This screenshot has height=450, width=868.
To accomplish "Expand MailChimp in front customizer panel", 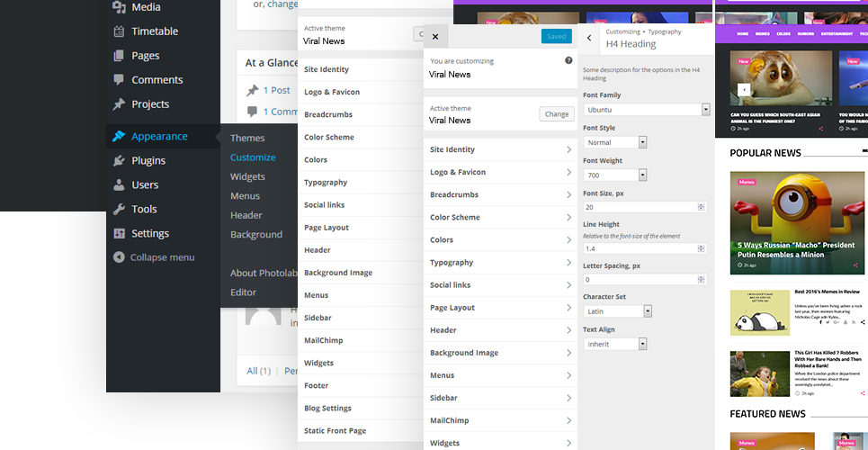I will coord(500,420).
